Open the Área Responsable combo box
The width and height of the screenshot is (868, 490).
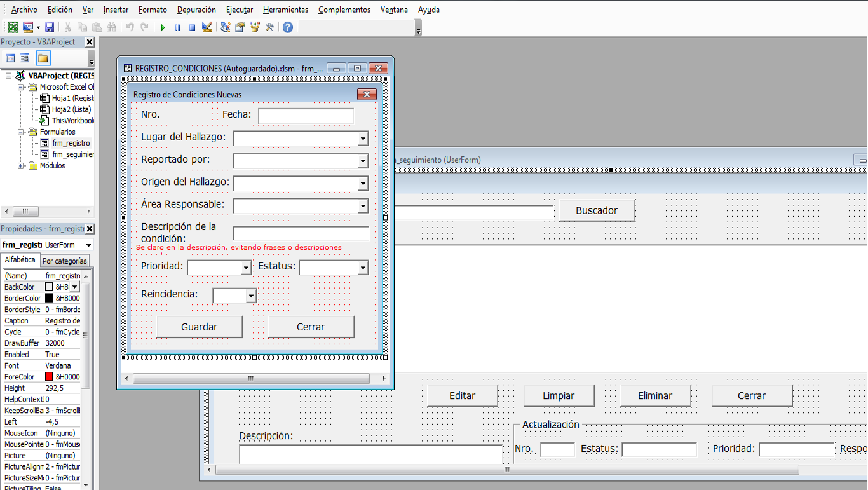point(363,207)
